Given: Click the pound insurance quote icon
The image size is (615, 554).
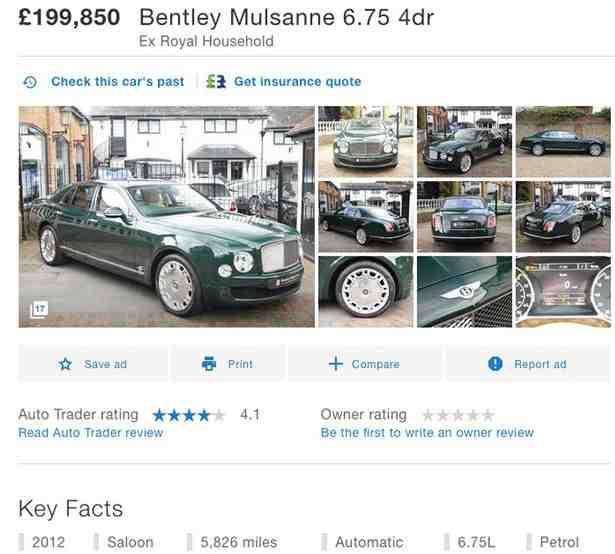Looking at the screenshot, I should coord(216,82).
